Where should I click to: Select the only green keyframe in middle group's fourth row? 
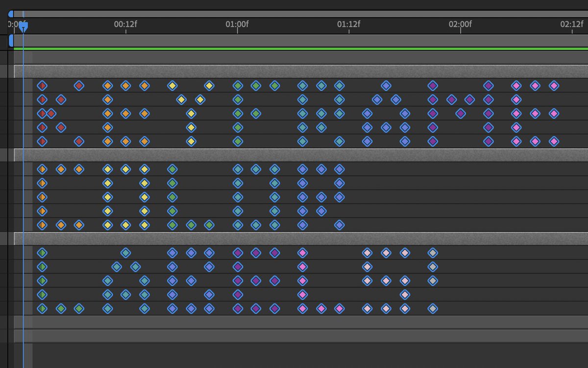[172, 211]
